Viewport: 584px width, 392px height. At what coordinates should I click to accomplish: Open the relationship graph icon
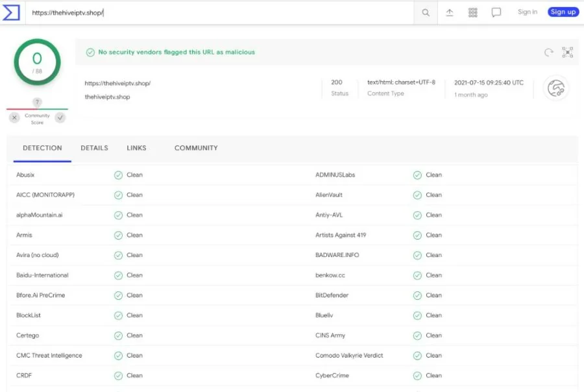pyautogui.click(x=567, y=52)
